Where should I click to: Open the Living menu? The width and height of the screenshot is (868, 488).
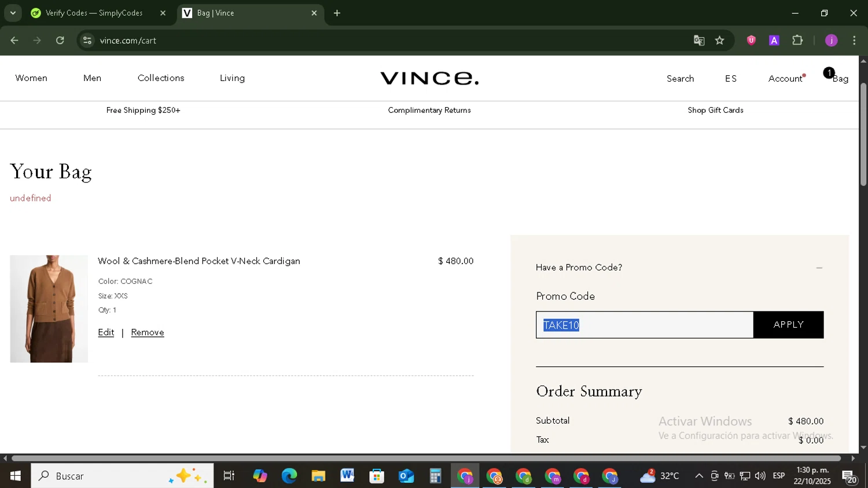tap(232, 78)
